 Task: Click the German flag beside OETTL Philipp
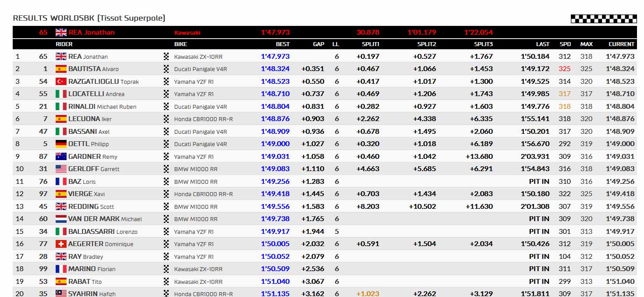point(61,144)
